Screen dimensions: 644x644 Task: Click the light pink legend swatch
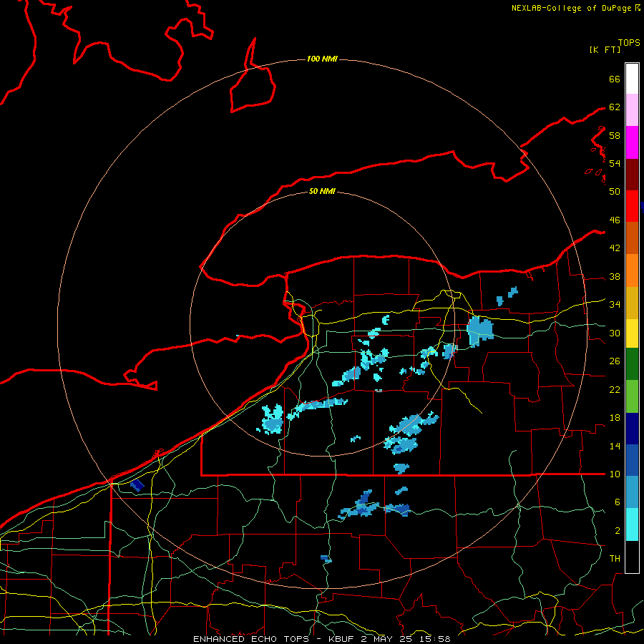[x=632, y=110]
